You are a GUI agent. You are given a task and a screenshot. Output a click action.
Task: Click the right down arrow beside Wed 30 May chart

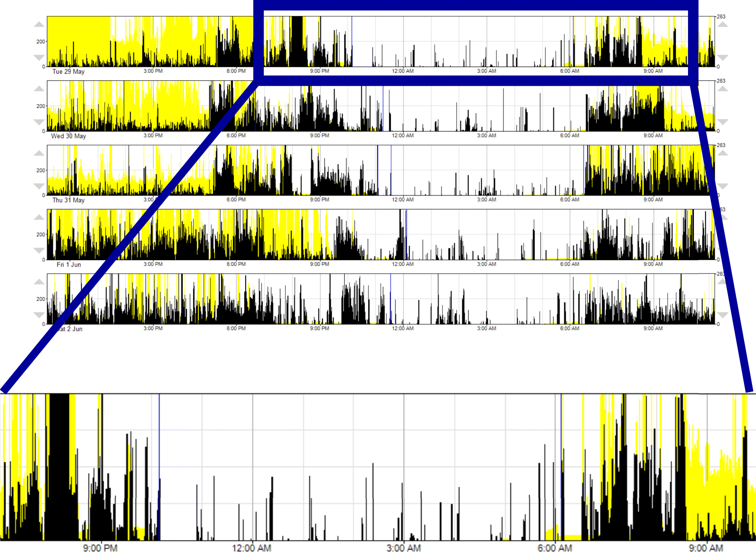tap(722, 122)
